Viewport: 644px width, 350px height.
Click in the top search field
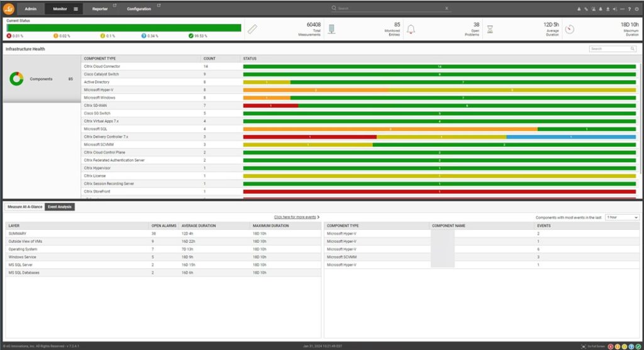pos(390,8)
